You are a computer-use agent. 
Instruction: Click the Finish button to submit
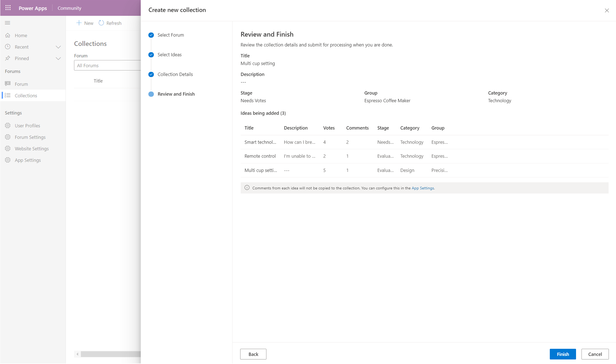[562, 354]
